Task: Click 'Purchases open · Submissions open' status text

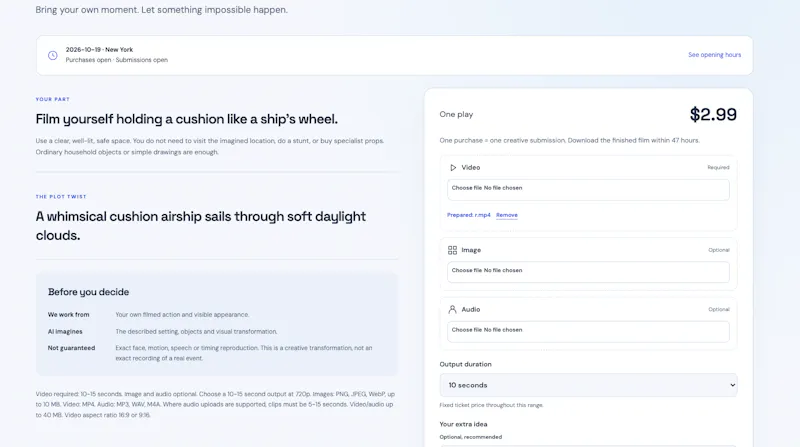Action: coord(116,60)
